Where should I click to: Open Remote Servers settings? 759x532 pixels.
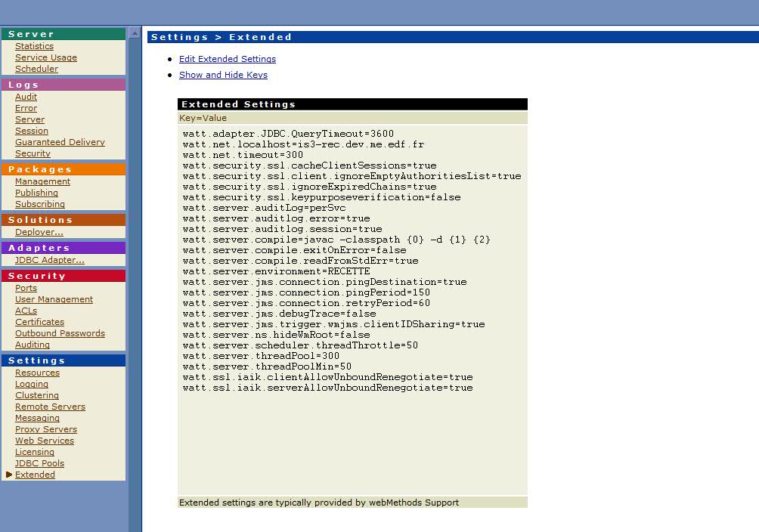50,407
